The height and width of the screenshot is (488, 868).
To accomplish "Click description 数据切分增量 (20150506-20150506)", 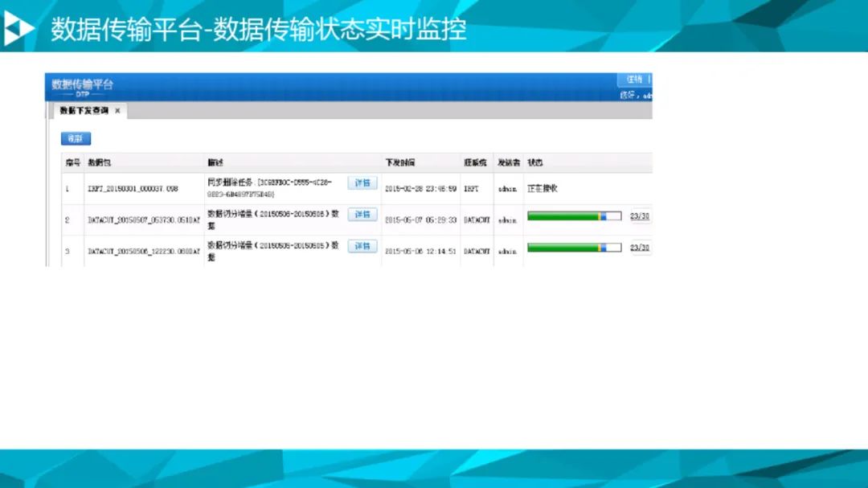I will 273,219.
